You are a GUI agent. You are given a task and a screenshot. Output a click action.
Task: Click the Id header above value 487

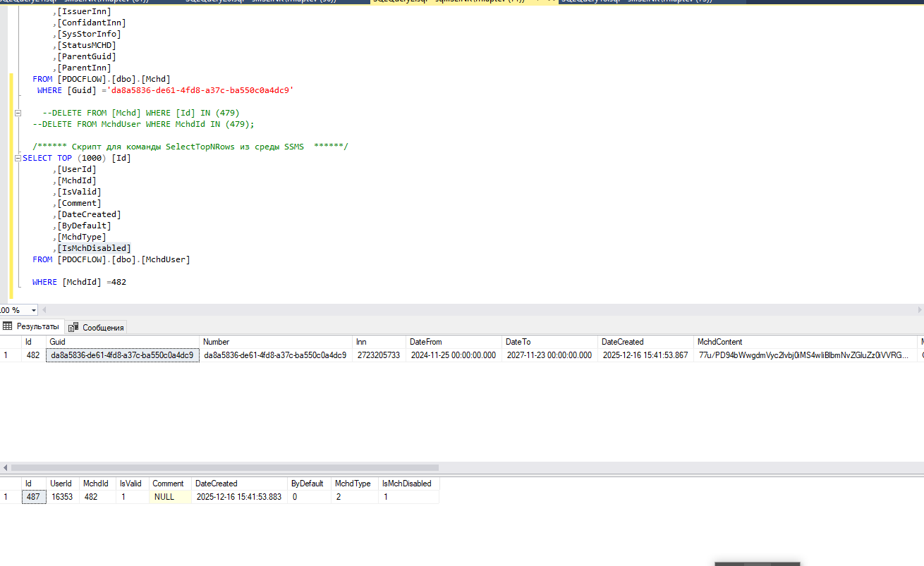(x=33, y=484)
